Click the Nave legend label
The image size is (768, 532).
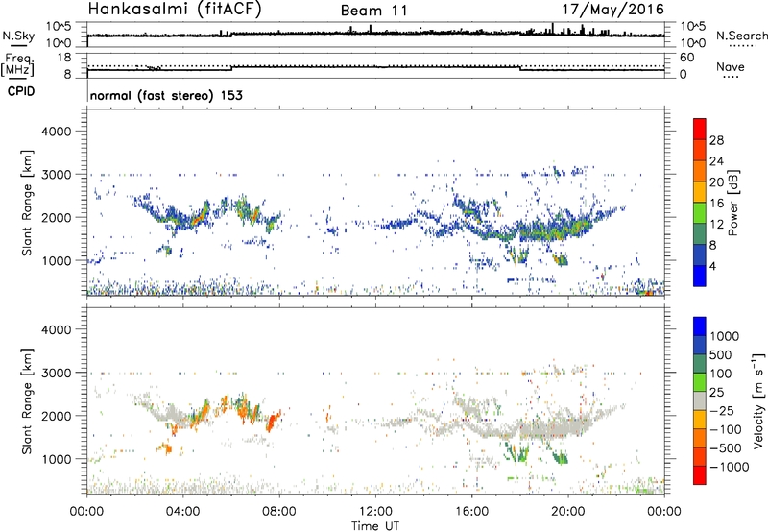[x=731, y=66]
